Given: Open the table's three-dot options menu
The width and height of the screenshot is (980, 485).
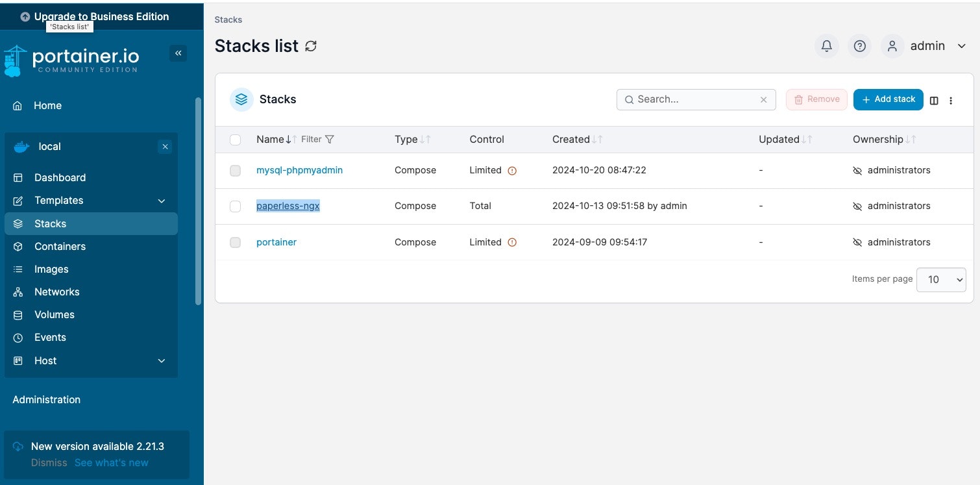Looking at the screenshot, I should tap(951, 100).
